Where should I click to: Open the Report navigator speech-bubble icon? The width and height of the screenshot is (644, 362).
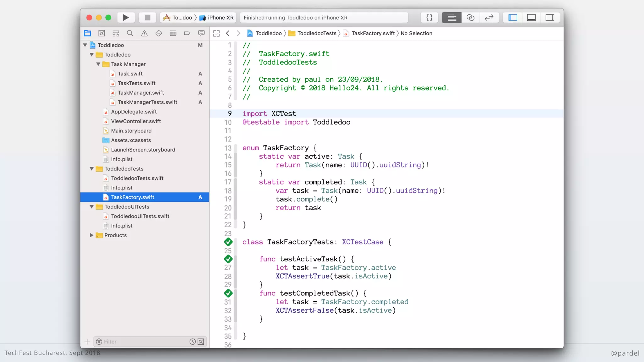click(x=201, y=33)
